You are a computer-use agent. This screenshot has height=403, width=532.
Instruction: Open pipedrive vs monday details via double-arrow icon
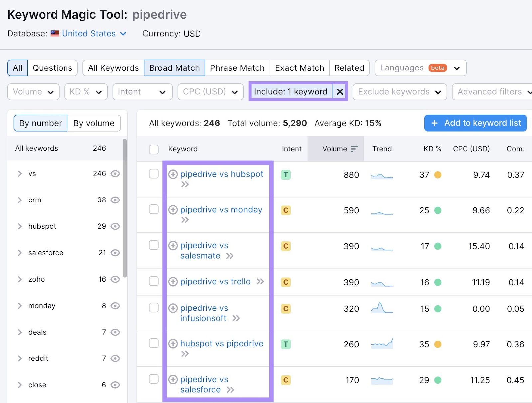click(x=185, y=220)
